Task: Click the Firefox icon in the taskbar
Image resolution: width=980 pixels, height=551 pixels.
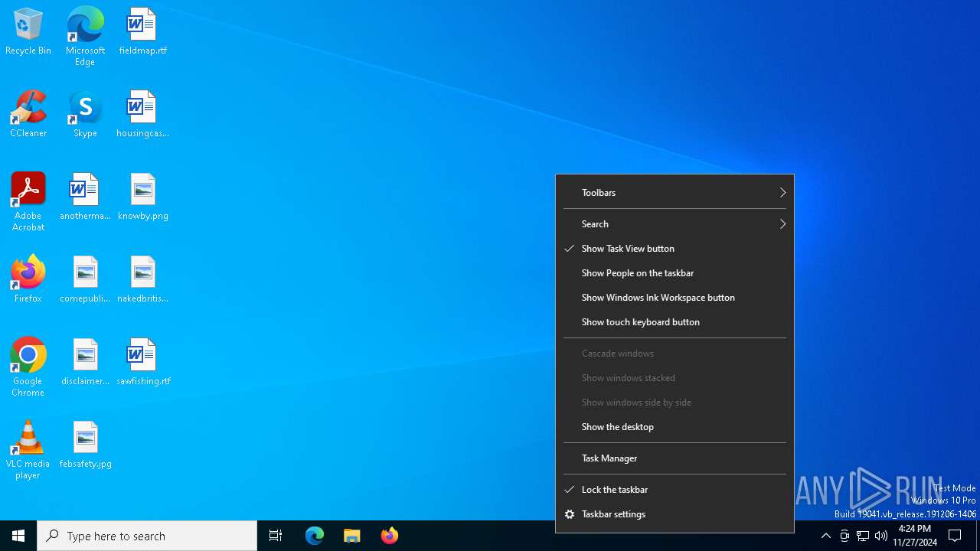Action: click(x=390, y=536)
